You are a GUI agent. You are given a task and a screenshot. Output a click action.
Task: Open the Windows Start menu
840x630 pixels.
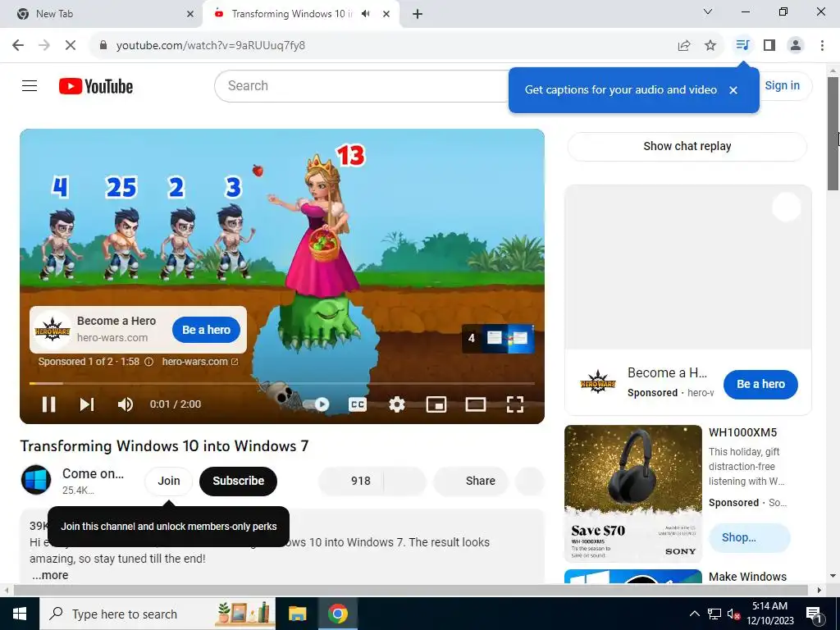[x=20, y=614]
